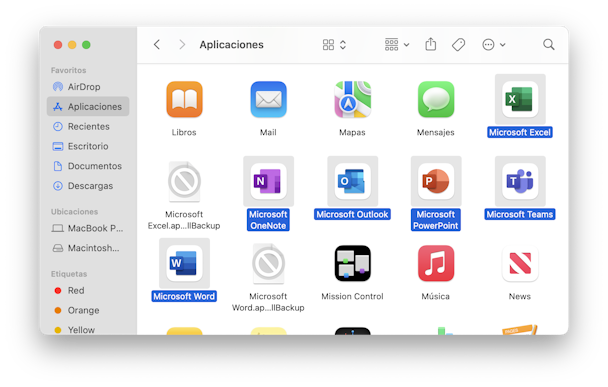This screenshot has height=387, width=608.
Task: Select the Mapas app icon
Action: (x=352, y=99)
